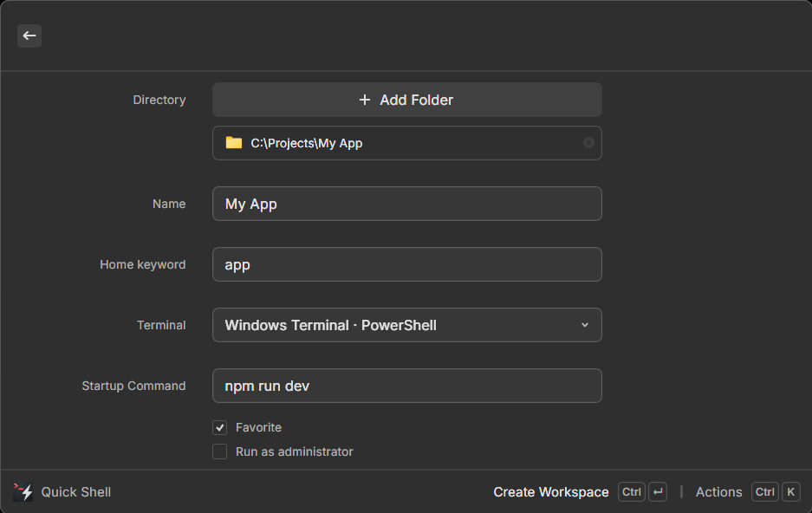
Task: Click the C:\Projects\My App path text
Action: [307, 143]
